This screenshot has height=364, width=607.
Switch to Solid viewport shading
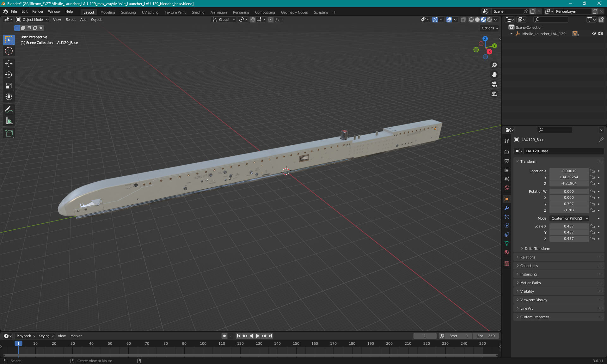[477, 20]
